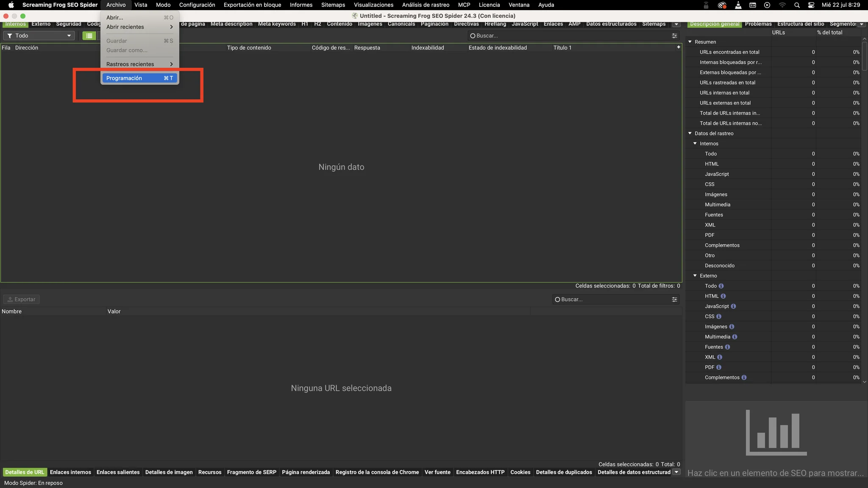Collapse the Datos del rastreo section
Image resolution: width=868 pixels, height=488 pixels.
coord(690,133)
